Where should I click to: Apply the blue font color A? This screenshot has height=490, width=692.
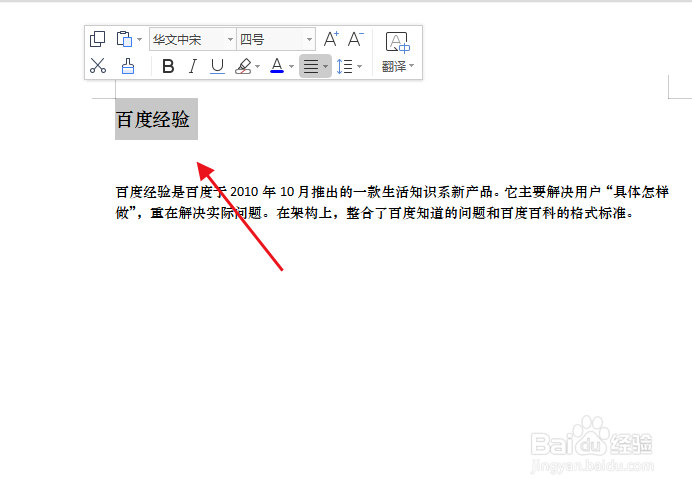click(x=277, y=66)
